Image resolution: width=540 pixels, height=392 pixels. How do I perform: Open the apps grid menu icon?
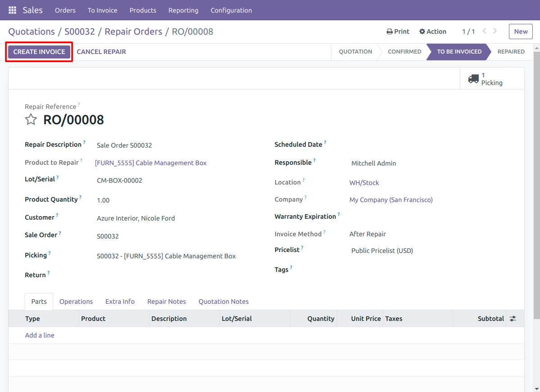(13, 10)
